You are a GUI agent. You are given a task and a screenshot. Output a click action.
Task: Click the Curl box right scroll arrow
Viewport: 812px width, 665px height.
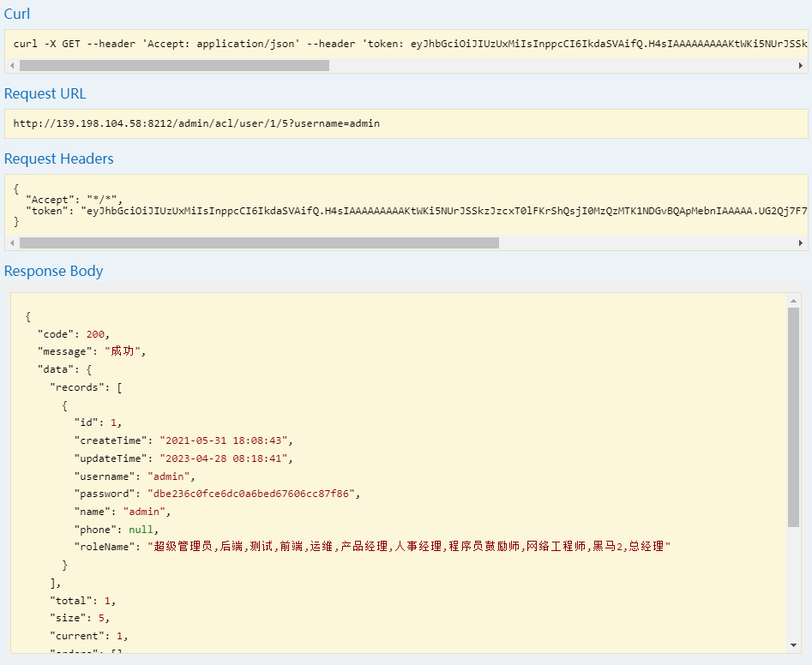pyautogui.click(x=801, y=66)
